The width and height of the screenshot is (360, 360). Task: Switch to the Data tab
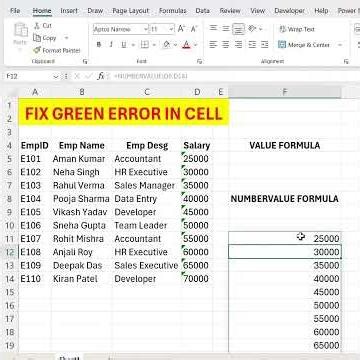click(202, 11)
